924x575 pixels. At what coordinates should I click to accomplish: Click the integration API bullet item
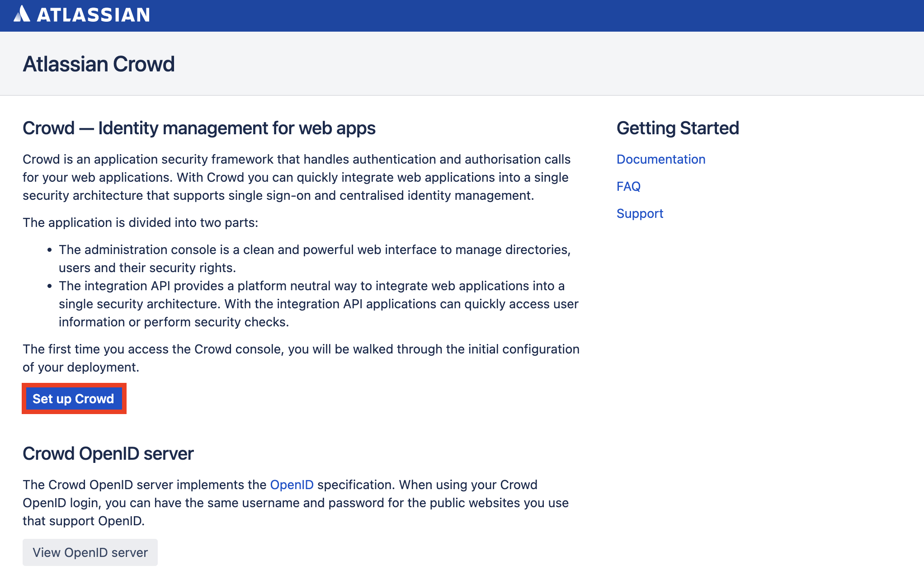(318, 304)
